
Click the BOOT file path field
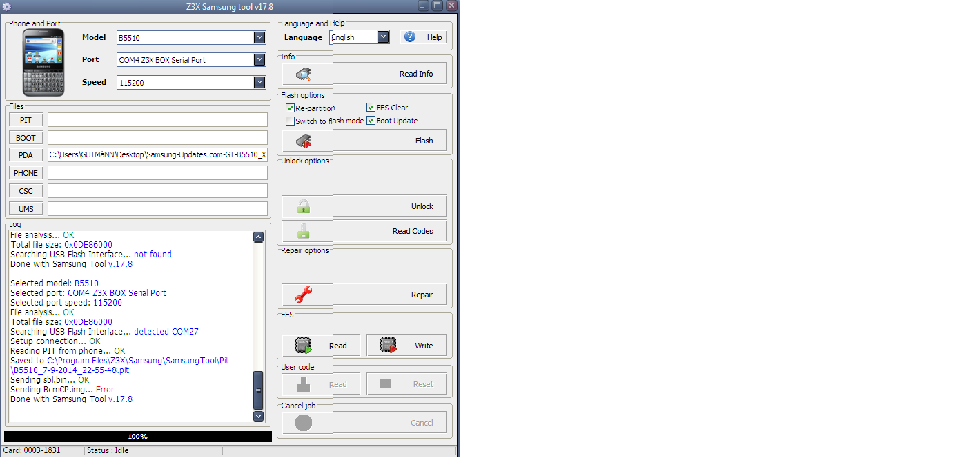click(157, 138)
